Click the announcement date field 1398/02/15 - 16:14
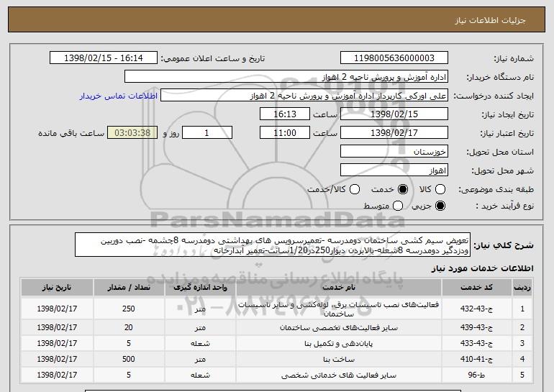Image resolution: width=554 pixels, height=392 pixels. tap(104, 58)
